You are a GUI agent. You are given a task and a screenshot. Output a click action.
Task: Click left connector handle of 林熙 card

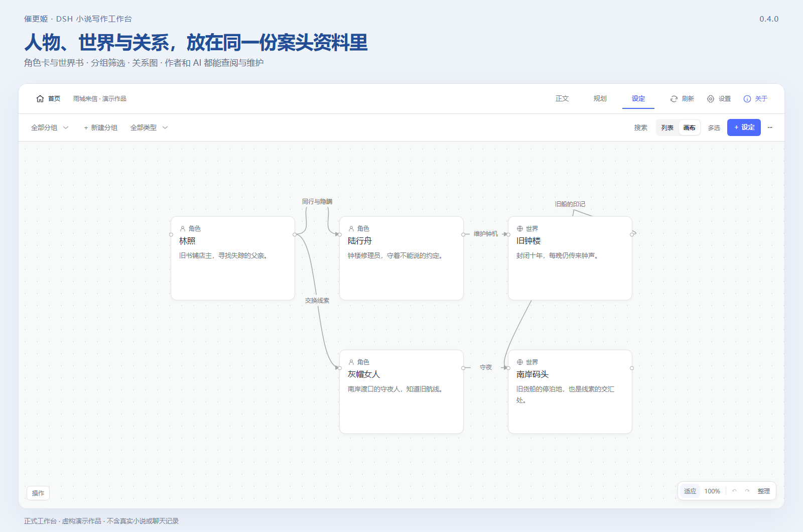tap(171, 234)
